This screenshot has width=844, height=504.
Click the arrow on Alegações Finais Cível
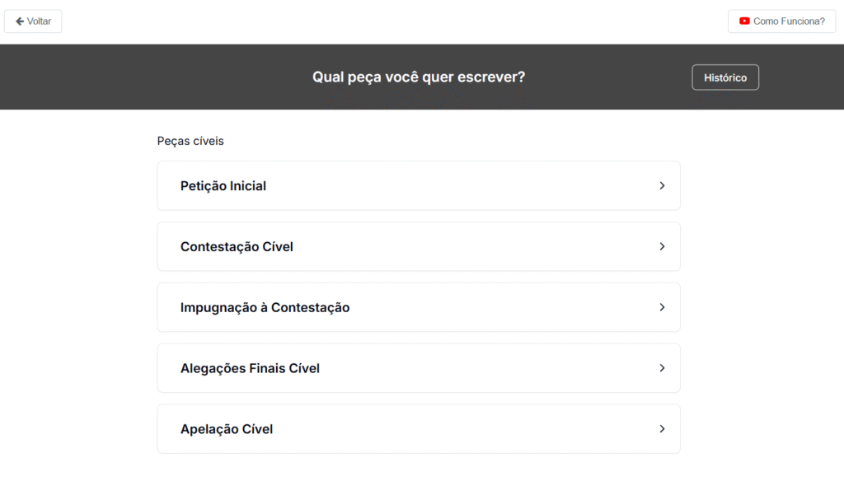tap(662, 368)
